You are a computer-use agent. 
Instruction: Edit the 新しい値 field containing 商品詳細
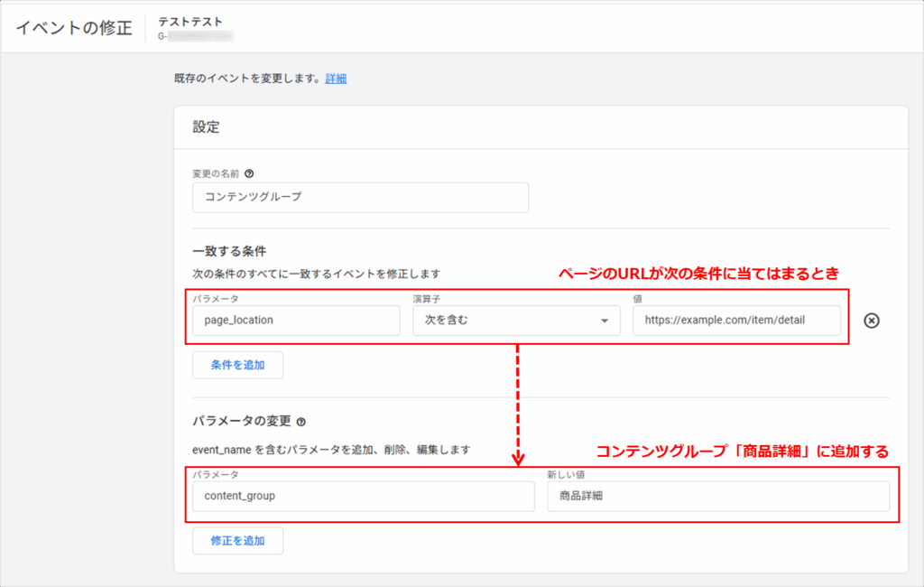pyautogui.click(x=717, y=496)
